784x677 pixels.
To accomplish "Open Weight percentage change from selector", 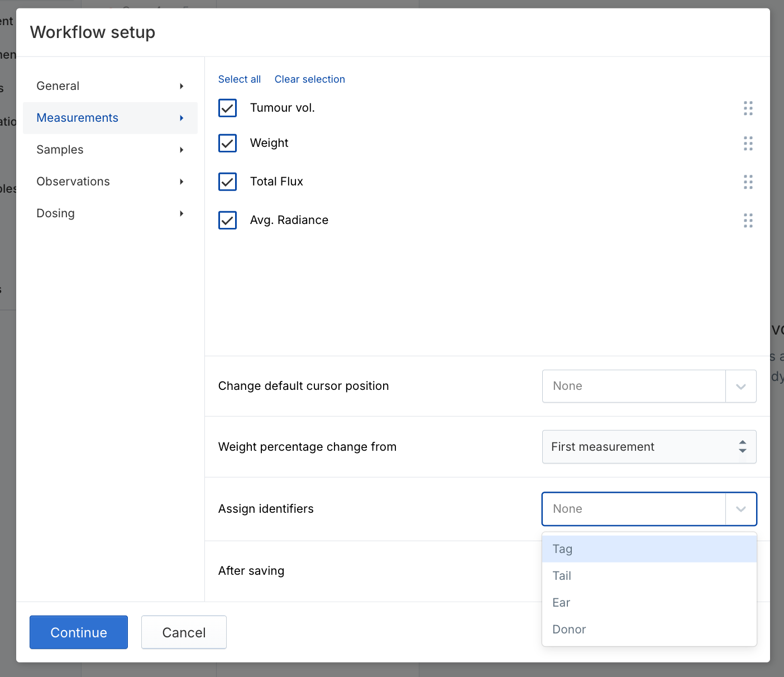I will 648,447.
